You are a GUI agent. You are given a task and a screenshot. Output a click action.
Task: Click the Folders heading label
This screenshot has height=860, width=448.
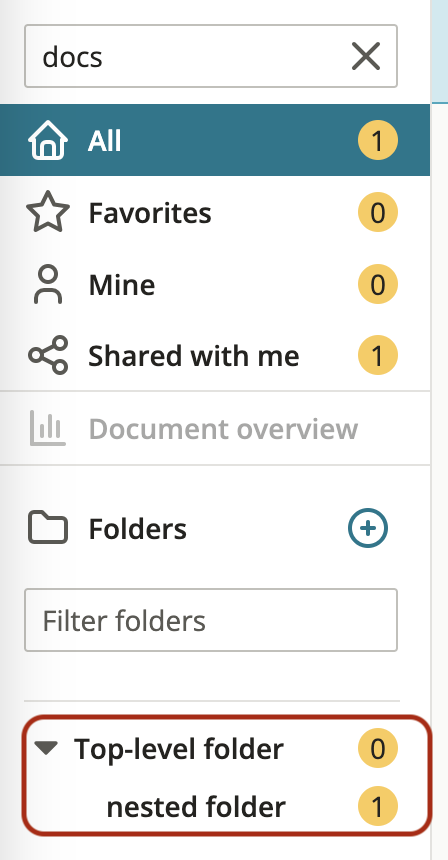[138, 529]
